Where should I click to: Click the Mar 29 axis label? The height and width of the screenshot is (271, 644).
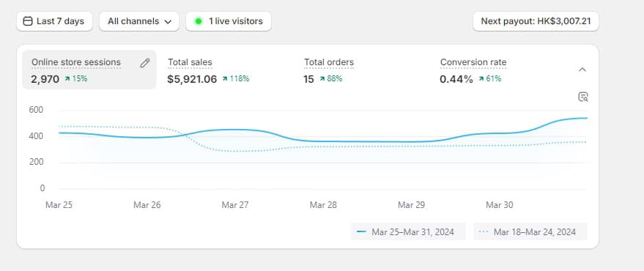(x=411, y=205)
